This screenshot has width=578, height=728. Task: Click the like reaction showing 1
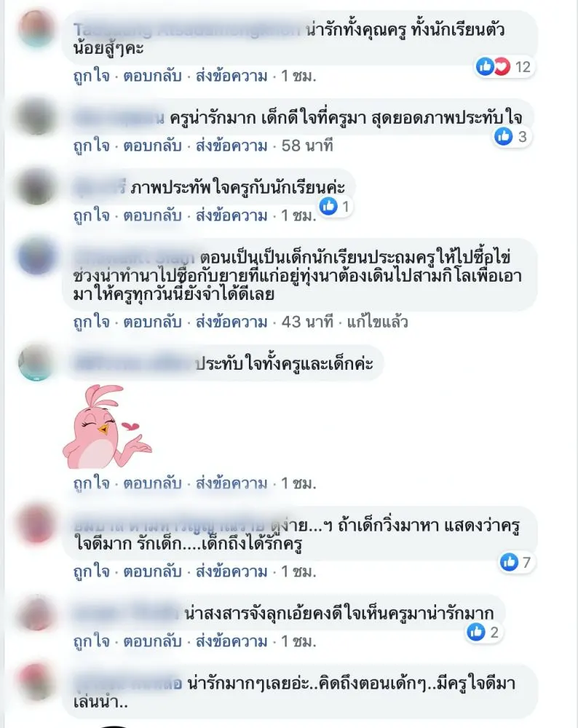(329, 206)
